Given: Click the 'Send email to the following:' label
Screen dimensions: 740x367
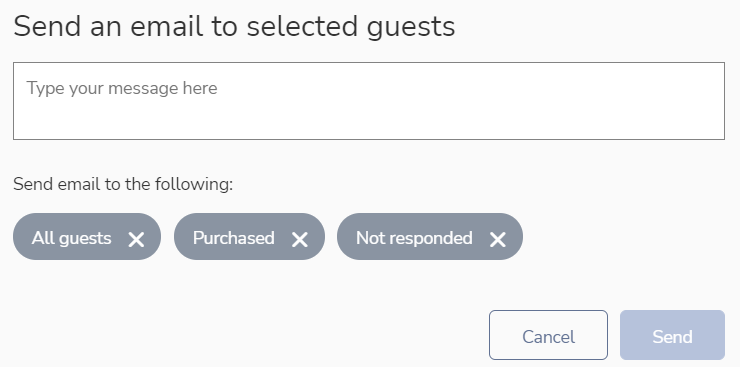Looking at the screenshot, I should (123, 184).
